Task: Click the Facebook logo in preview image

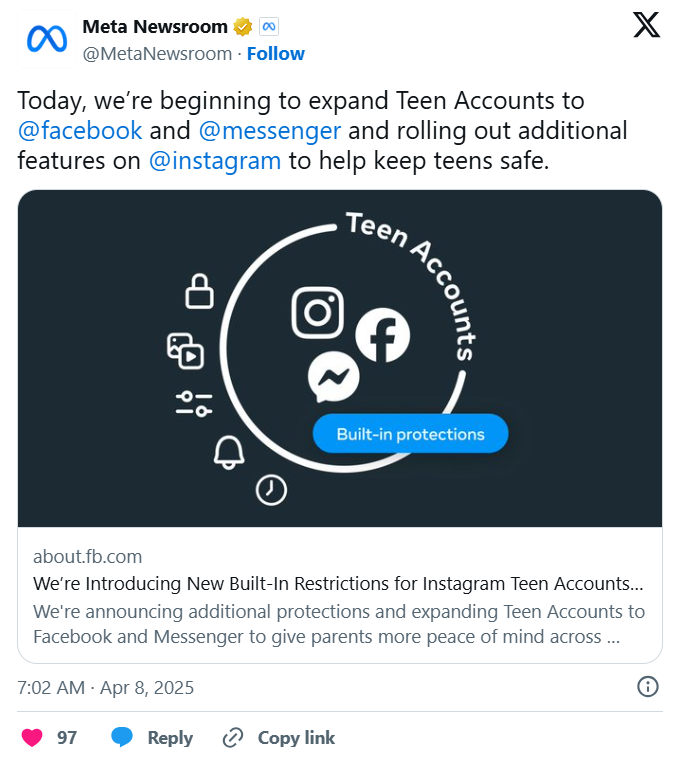Action: tap(383, 336)
